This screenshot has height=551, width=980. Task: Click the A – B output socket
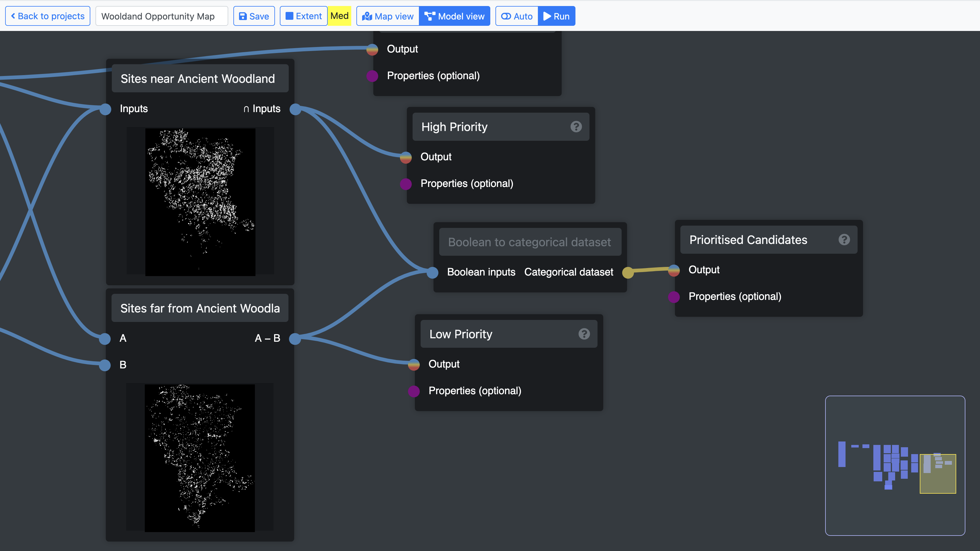295,338
